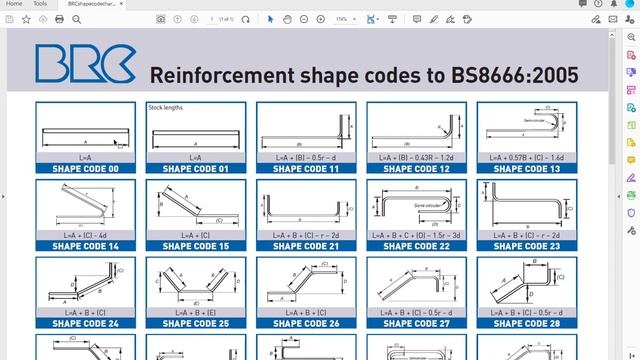640x360 pixels.
Task: Collapse the right tools pane arrow
Action: tap(619, 197)
